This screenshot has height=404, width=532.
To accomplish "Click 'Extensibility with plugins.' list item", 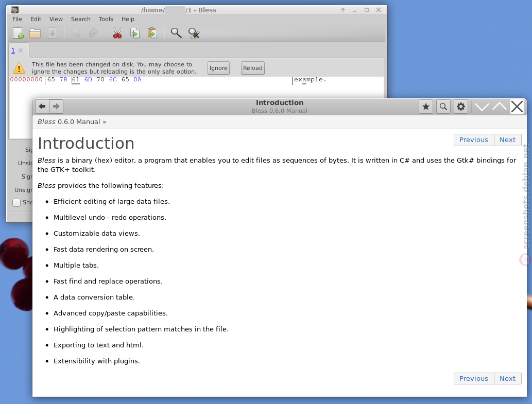I will [x=97, y=361].
